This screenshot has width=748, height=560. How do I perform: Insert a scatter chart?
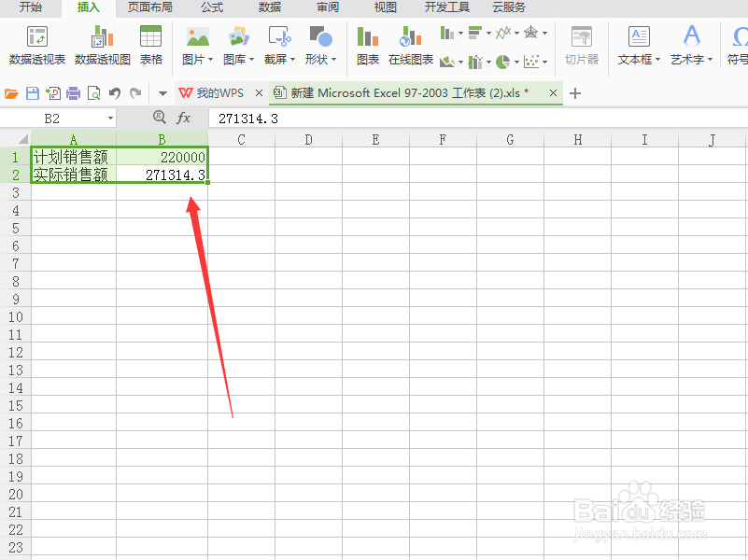(531, 62)
